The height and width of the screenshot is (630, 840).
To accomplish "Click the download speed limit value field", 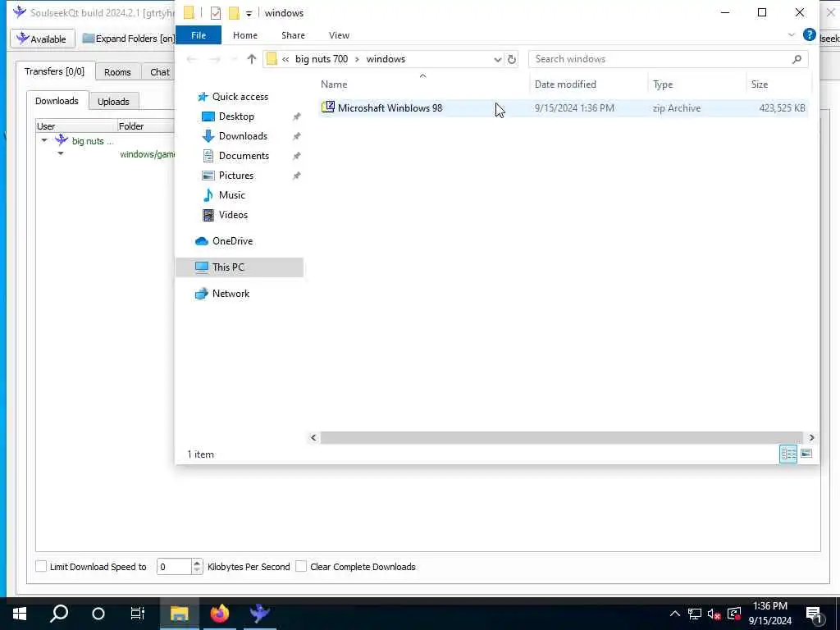I will tap(174, 567).
